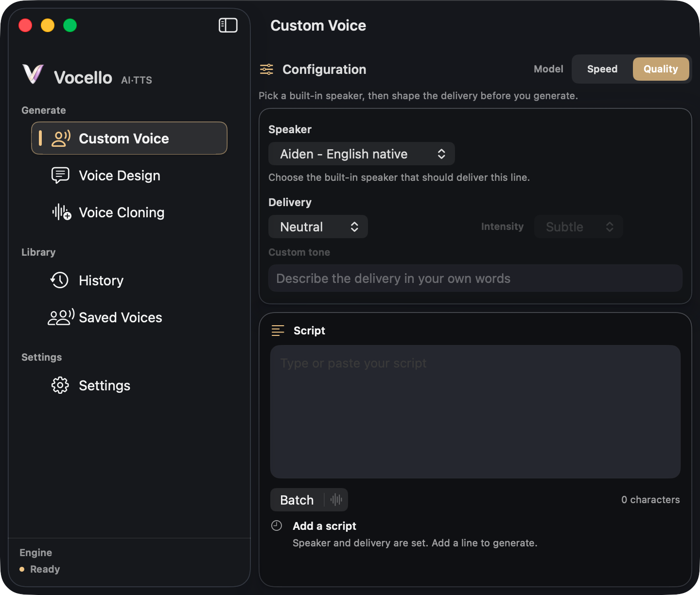Click the "Custom tone" label
Image resolution: width=700 pixels, height=595 pixels.
click(299, 252)
